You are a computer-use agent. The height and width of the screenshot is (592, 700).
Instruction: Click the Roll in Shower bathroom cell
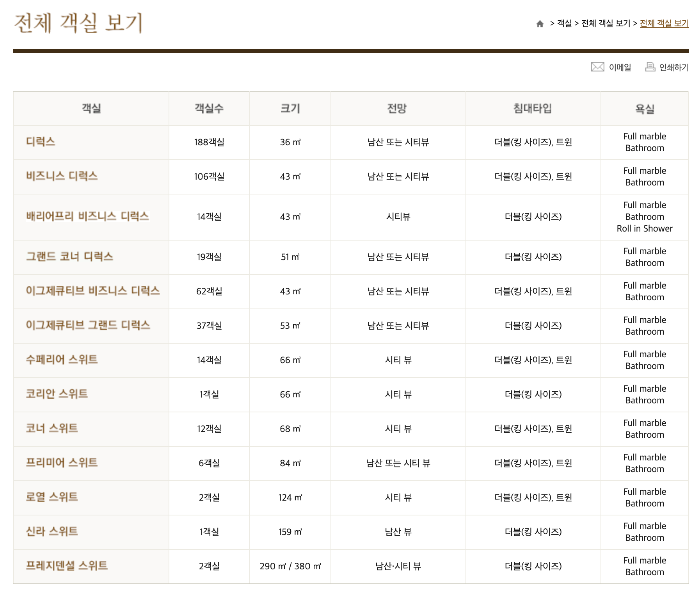[x=645, y=217]
